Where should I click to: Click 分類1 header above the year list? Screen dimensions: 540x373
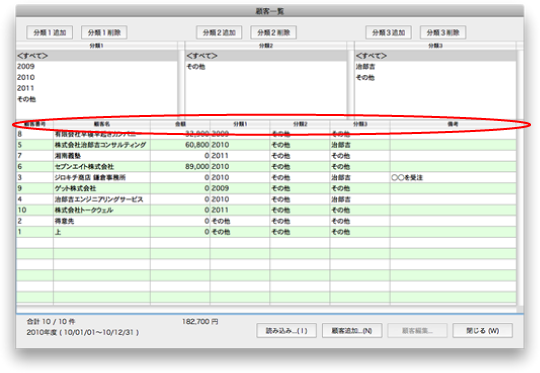pos(97,45)
